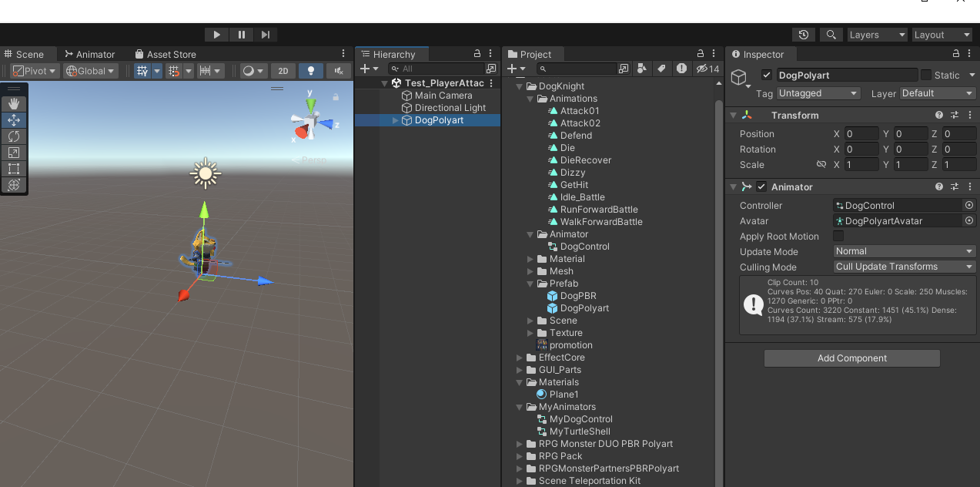Viewport: 980px width, 487px height.
Task: Select the Inspector tab
Action: coord(761,55)
